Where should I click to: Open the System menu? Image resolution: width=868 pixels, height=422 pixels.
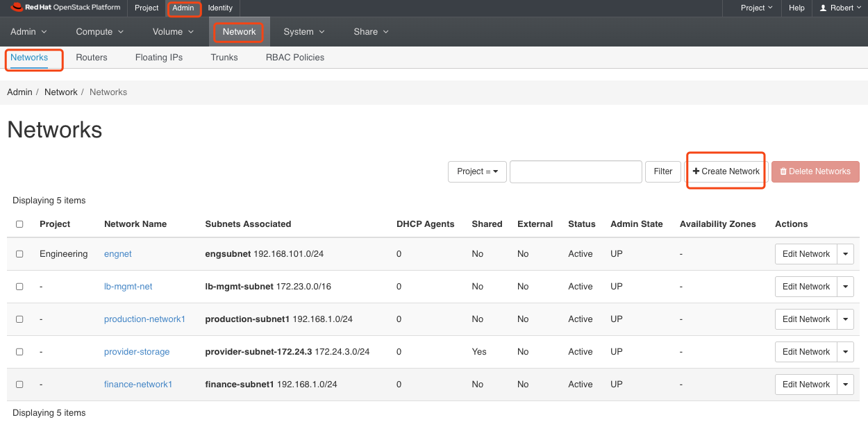click(x=303, y=31)
